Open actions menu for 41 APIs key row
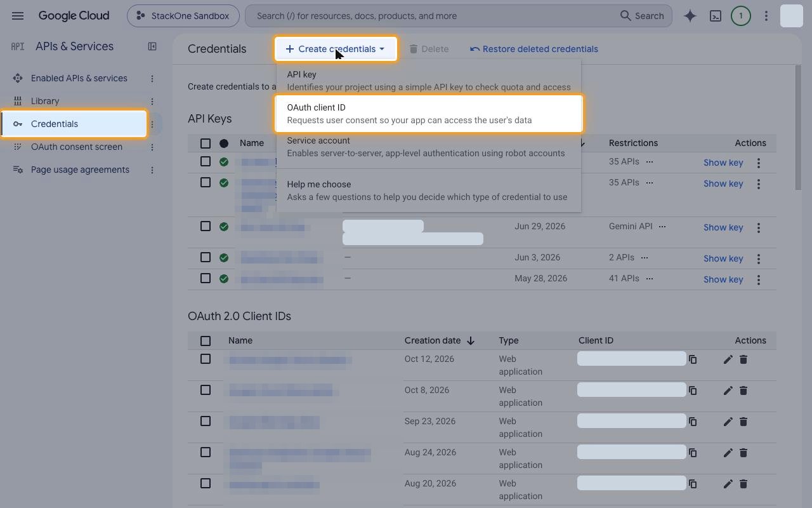 pos(758,280)
